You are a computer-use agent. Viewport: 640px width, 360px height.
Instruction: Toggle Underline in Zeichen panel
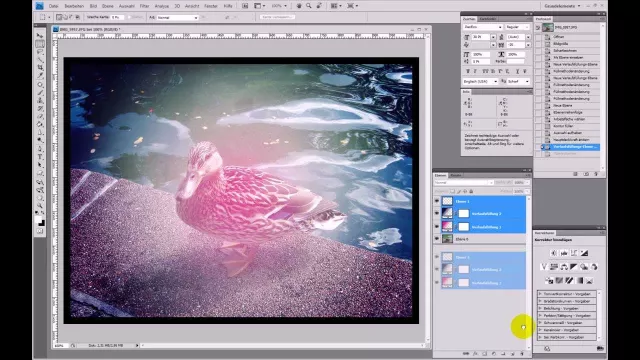point(518,71)
